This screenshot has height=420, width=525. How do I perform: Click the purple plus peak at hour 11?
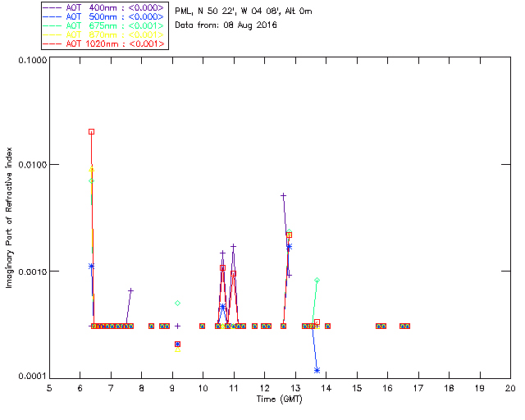(233, 246)
